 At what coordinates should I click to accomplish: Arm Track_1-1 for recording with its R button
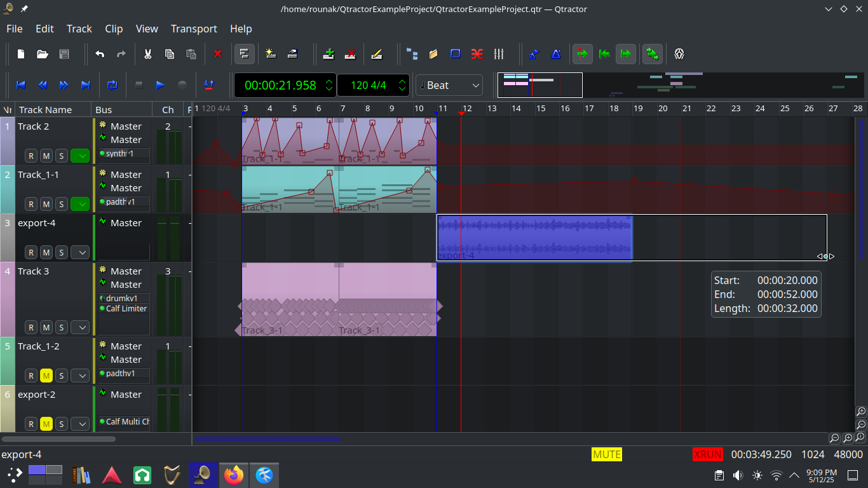(31, 204)
